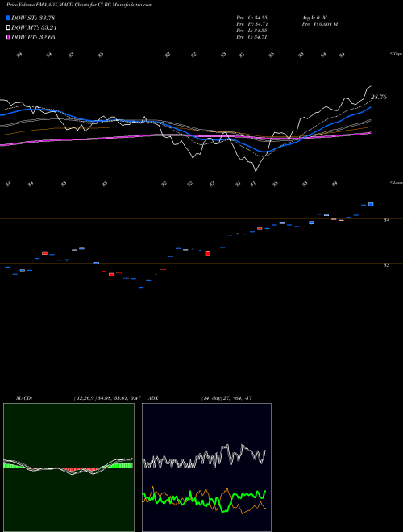Screen dimensions: 403x532
Task: Click the '<Tops' axis label
Action: coord(396,54)
